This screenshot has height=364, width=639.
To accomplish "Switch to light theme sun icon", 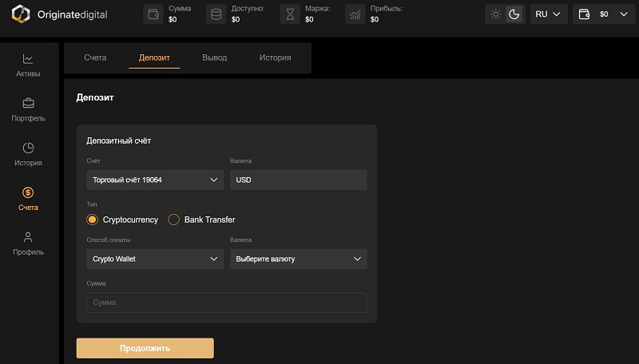I will [495, 14].
